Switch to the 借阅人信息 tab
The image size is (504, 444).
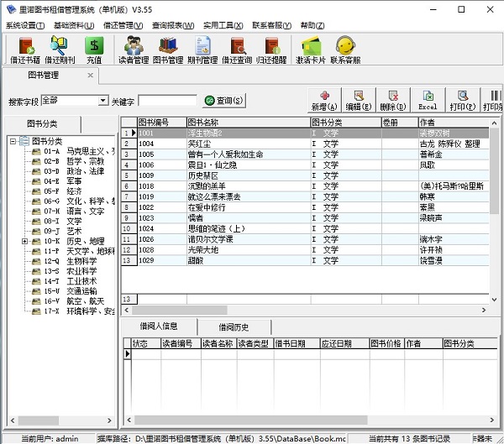159,326
